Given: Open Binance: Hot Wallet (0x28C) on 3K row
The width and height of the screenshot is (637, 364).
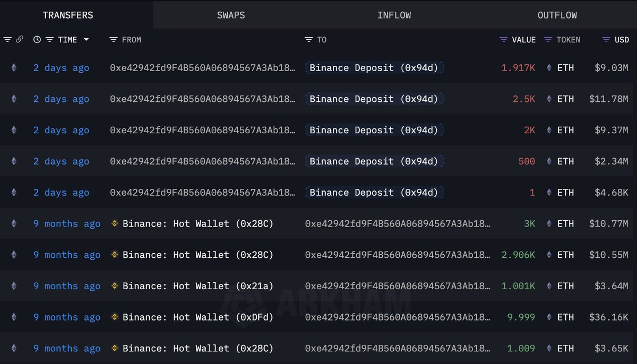Looking at the screenshot, I should (x=198, y=223).
